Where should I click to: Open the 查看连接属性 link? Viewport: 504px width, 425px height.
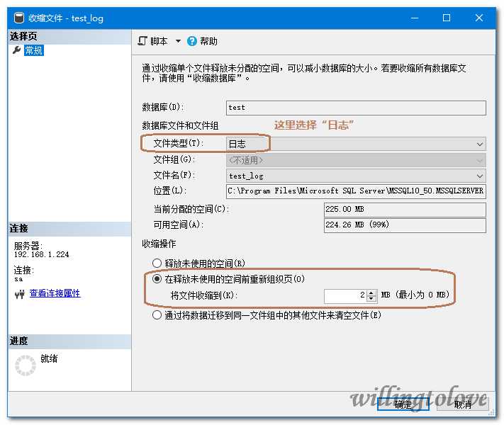[x=55, y=293]
